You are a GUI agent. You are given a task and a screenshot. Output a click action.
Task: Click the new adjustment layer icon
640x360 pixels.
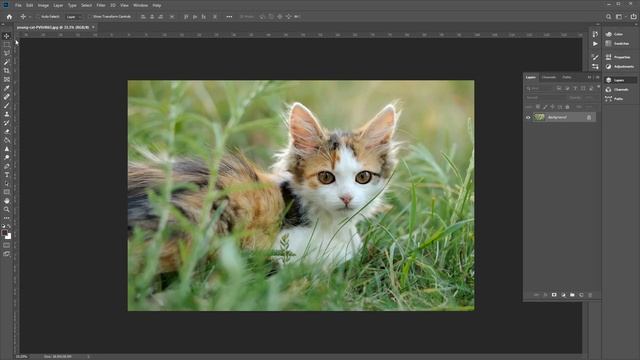coord(563,295)
